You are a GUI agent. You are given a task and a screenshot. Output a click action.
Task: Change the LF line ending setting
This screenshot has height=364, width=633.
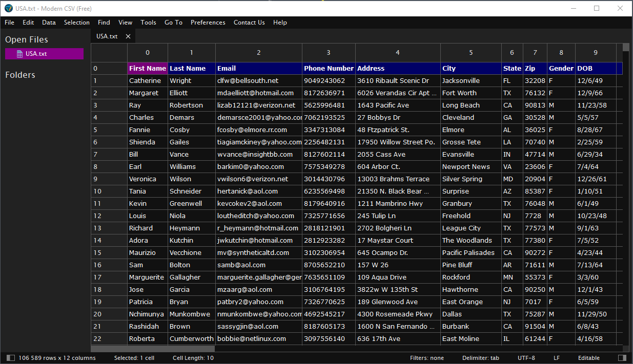tap(557, 358)
